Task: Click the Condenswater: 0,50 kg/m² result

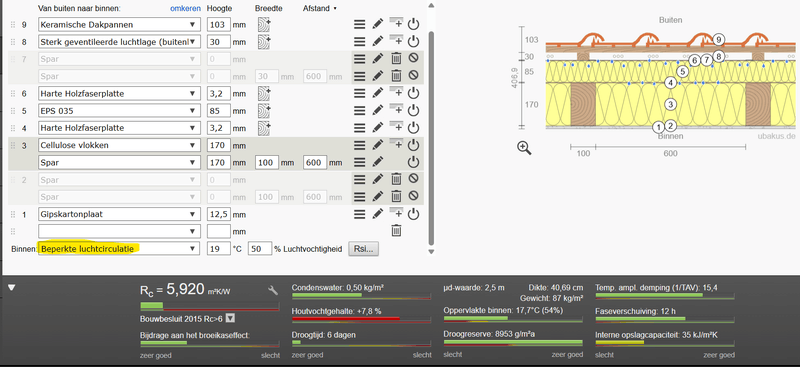Action: (x=337, y=287)
